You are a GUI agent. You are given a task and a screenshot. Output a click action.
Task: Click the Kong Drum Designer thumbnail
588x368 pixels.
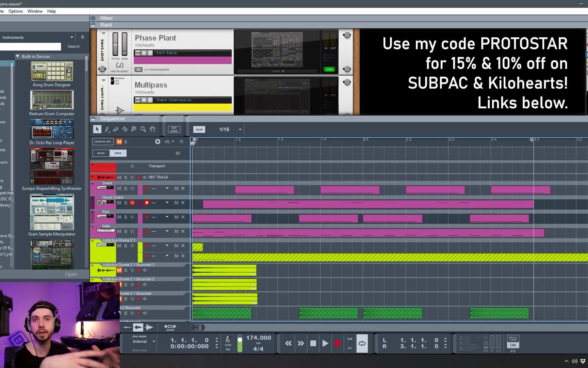[52, 71]
